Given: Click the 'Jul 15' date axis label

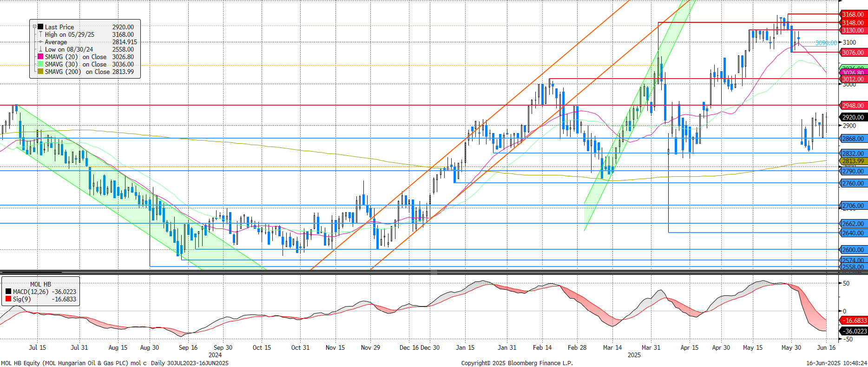Looking at the screenshot, I should [37, 347].
